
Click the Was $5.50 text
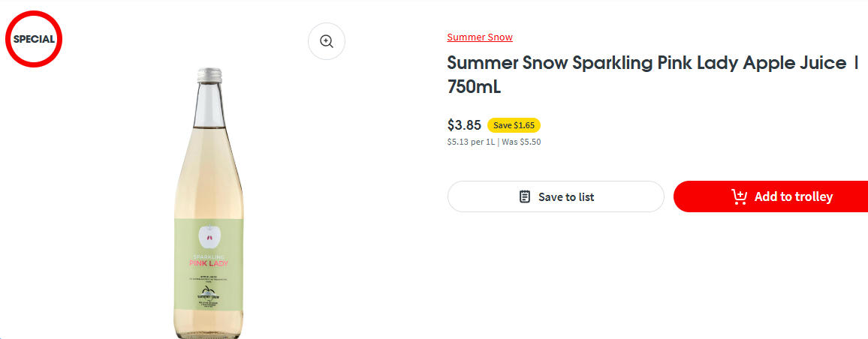tap(521, 142)
